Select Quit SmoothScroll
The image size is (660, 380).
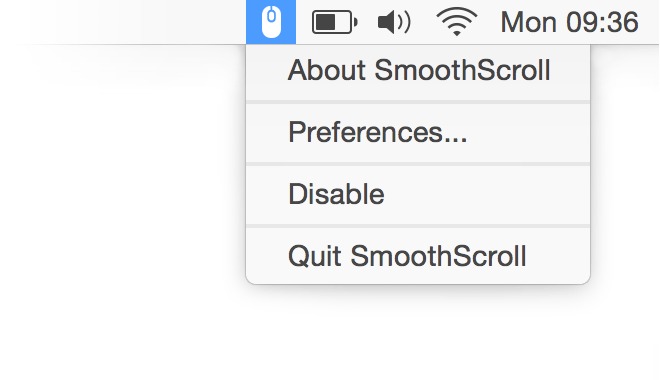(x=418, y=256)
